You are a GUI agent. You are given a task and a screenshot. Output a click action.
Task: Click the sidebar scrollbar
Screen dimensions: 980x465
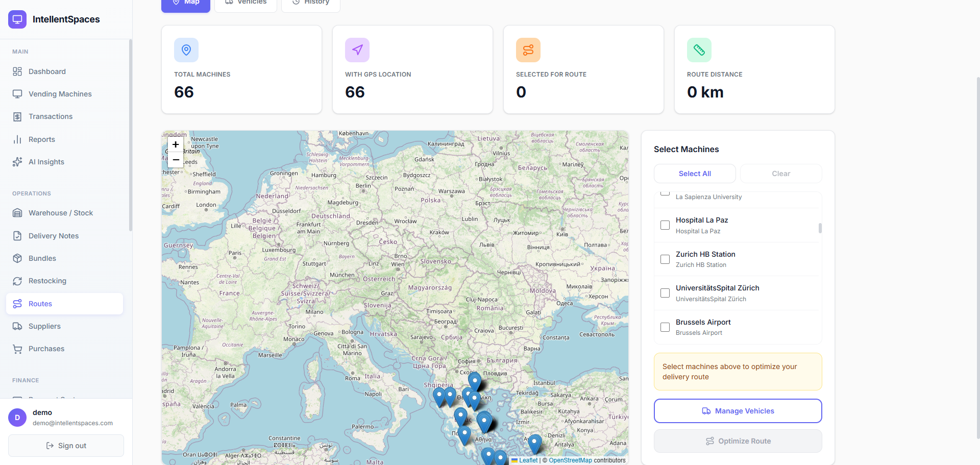(x=131, y=135)
